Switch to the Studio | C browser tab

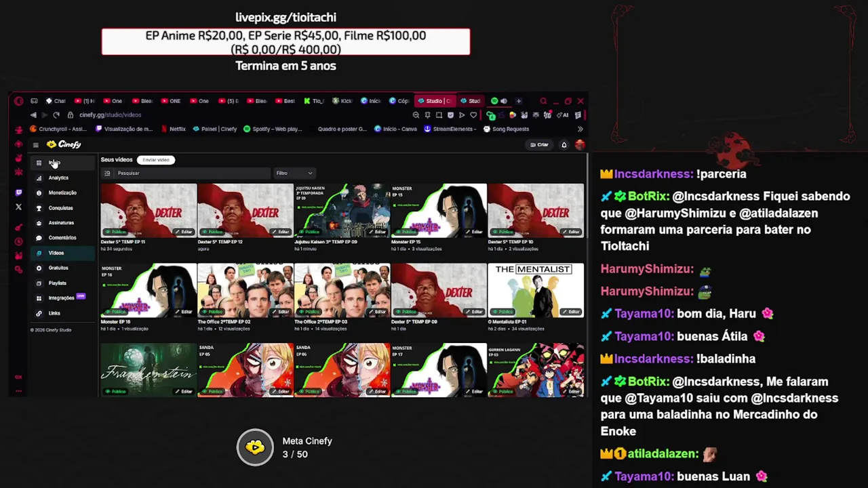(434, 101)
